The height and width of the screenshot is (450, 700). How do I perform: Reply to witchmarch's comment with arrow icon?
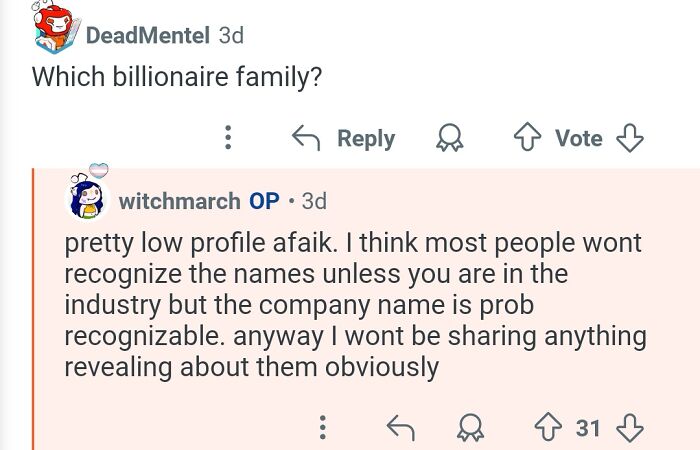(400, 429)
